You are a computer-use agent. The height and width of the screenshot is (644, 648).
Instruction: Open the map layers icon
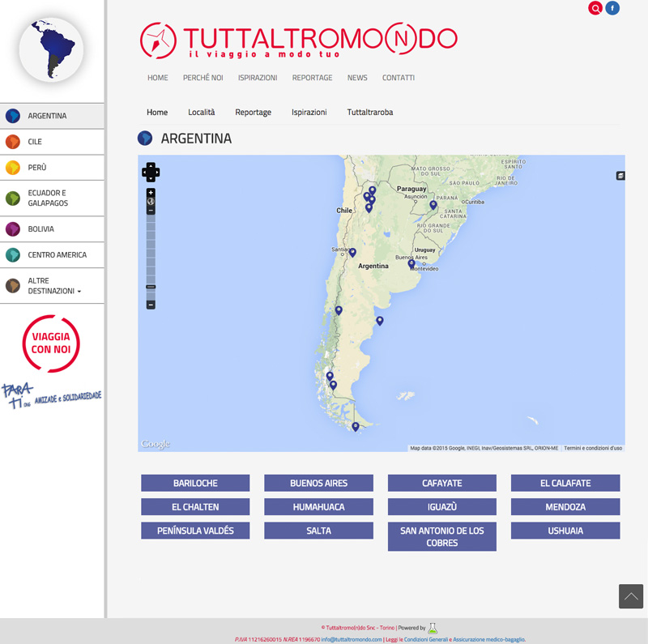coord(620,176)
